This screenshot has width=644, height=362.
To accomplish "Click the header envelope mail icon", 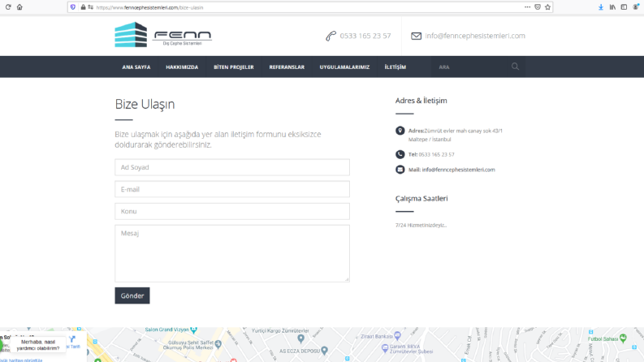I will [416, 36].
